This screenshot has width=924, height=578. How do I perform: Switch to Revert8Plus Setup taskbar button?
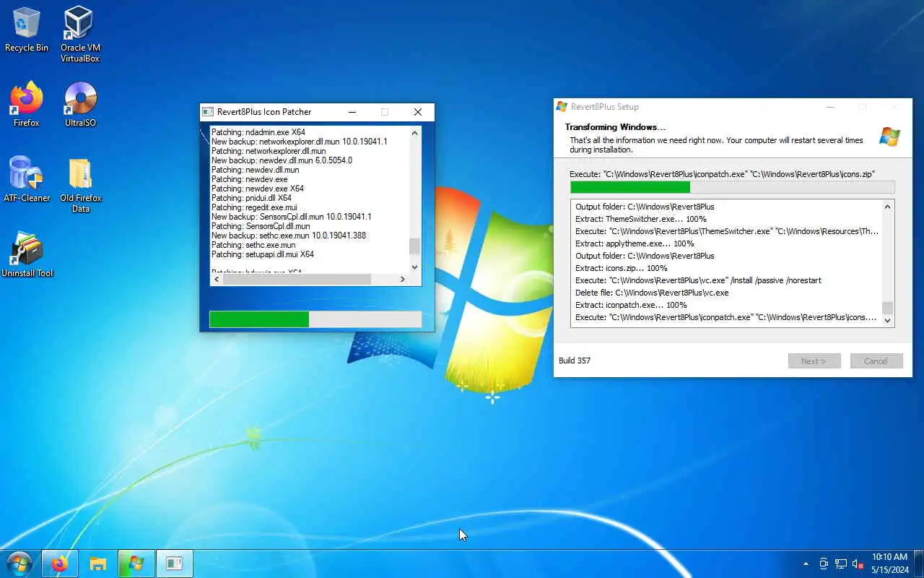click(x=136, y=564)
